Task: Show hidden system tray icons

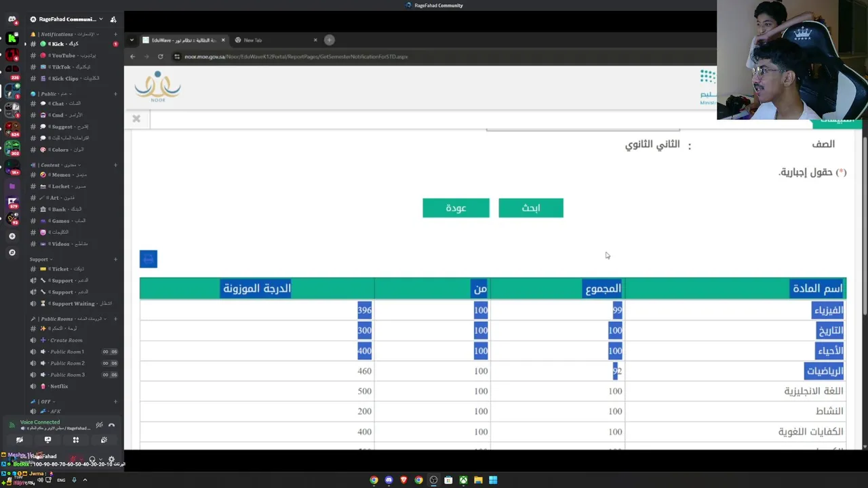Action: tap(85, 480)
